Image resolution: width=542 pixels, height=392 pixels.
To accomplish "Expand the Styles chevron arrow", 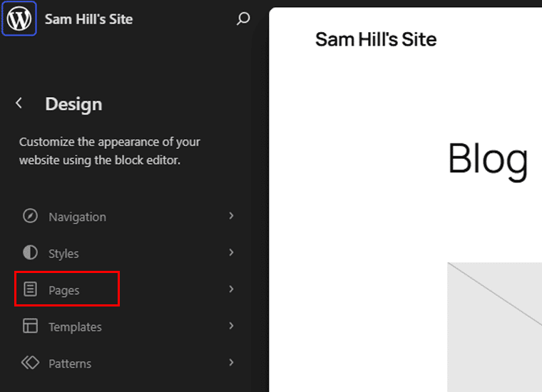I will pyautogui.click(x=231, y=252).
